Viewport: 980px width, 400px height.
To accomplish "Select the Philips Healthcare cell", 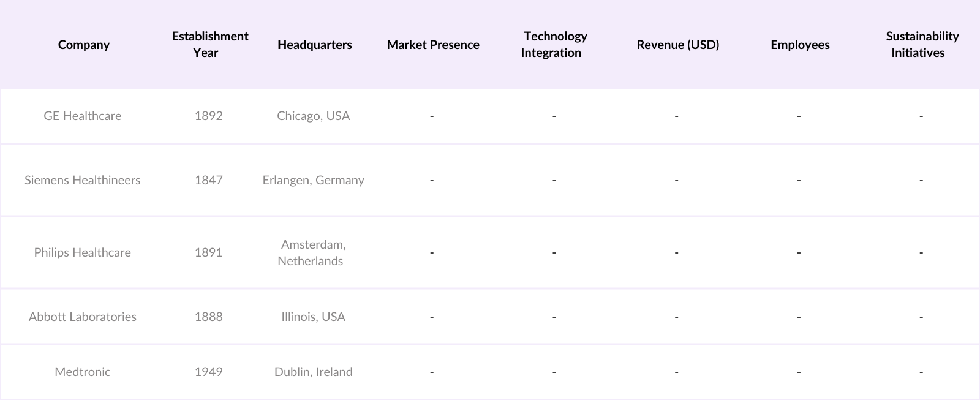I will 83,252.
